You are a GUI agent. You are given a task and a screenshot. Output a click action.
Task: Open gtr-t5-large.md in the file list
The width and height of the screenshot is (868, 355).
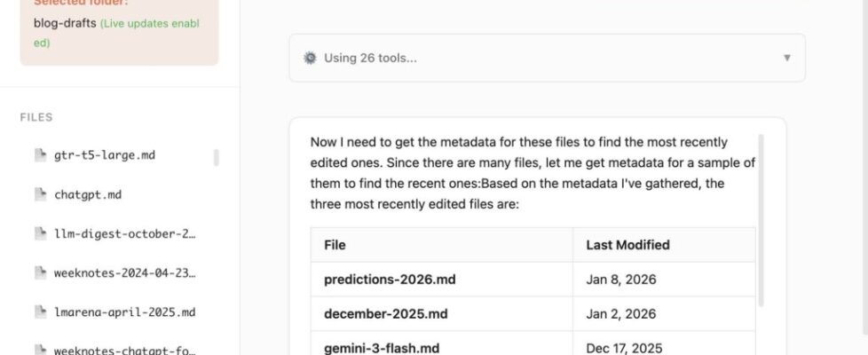(x=104, y=154)
